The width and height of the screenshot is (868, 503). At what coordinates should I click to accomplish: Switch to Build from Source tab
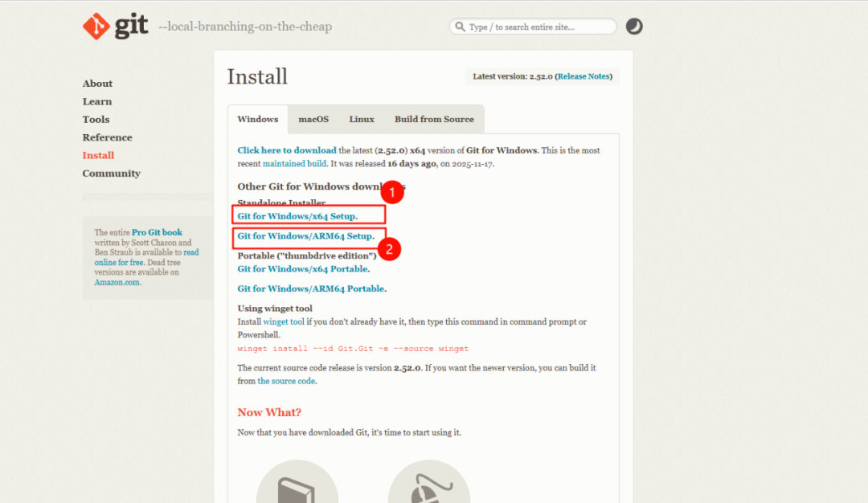tap(434, 119)
